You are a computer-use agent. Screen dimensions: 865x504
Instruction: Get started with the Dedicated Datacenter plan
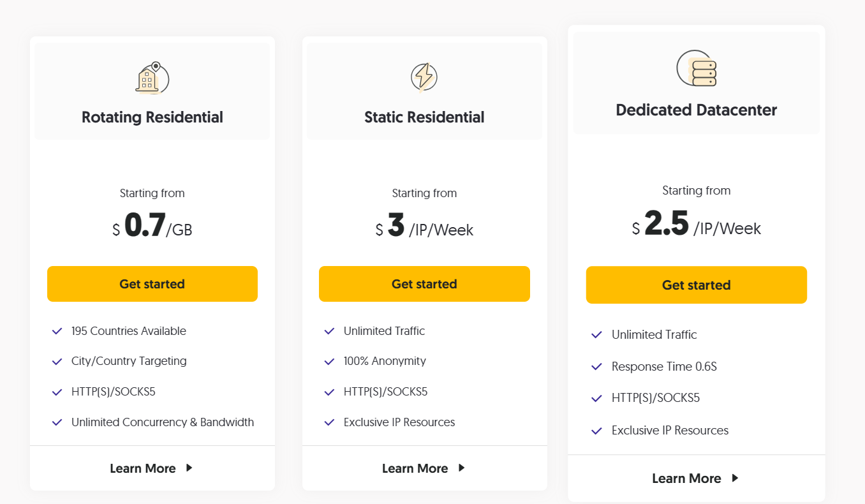tap(697, 285)
